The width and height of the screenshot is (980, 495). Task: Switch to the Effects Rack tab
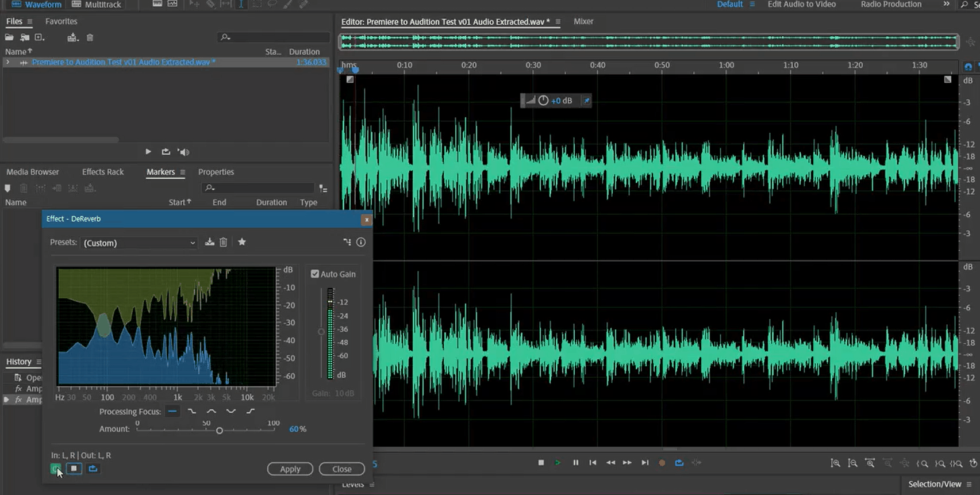102,172
